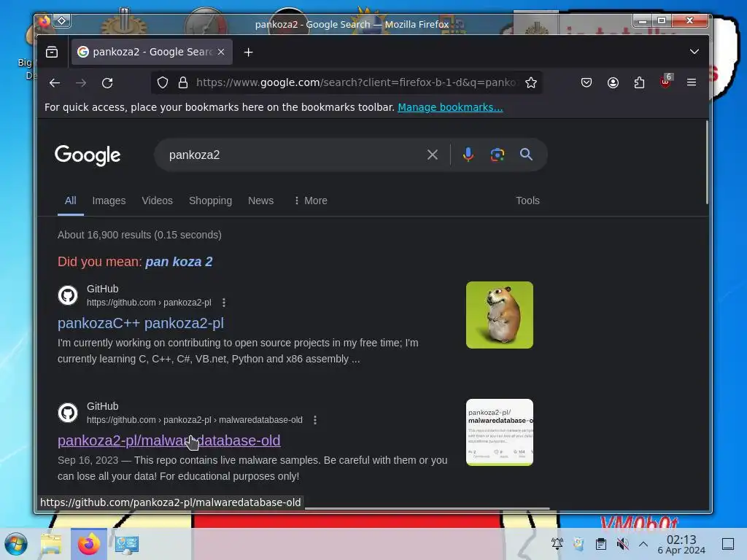The height and width of the screenshot is (560, 747).
Task: Select the All results tab
Action: click(71, 201)
